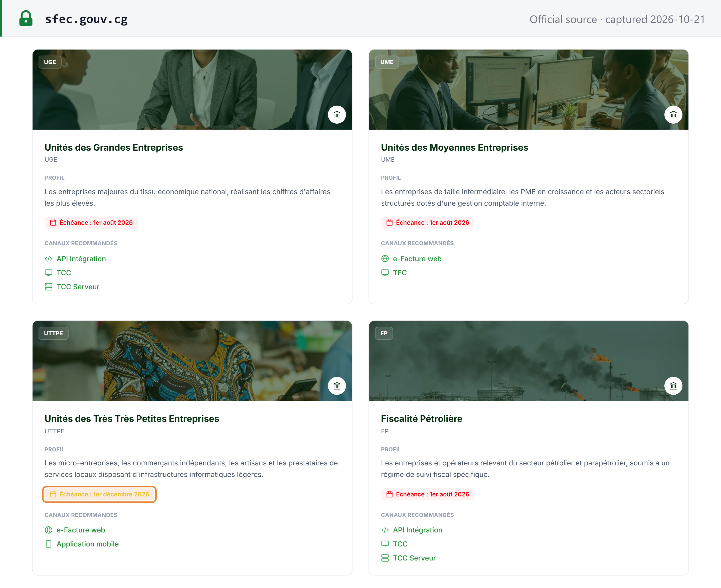Screen dimensions: 721x588
Task: Open API Intégration link in Grandes Entreprises card
Action: 81,259
